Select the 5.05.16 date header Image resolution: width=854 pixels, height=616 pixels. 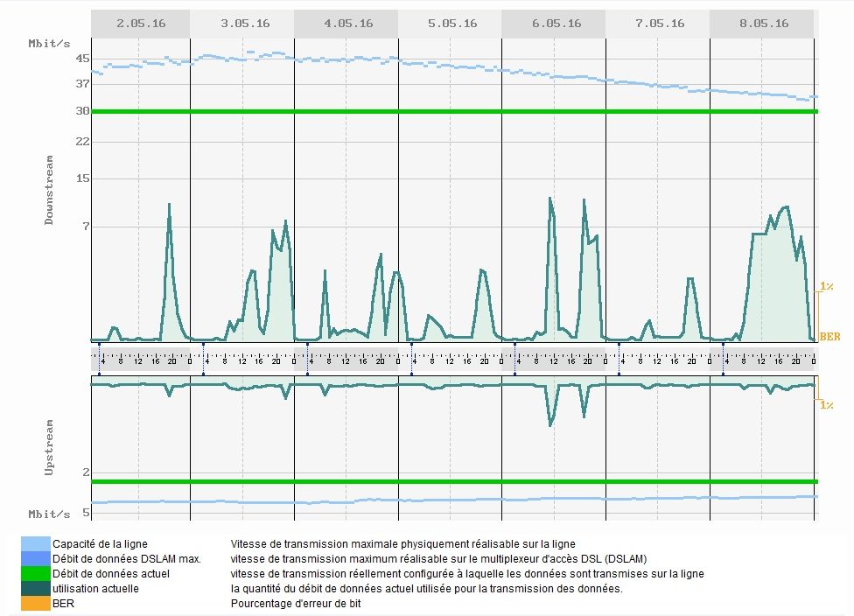(450, 24)
